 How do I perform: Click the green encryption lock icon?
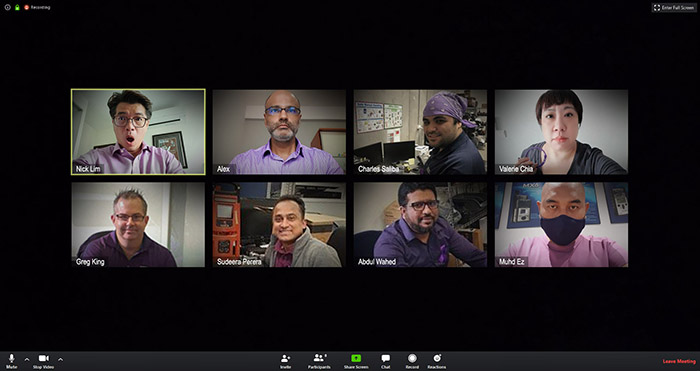[17, 8]
